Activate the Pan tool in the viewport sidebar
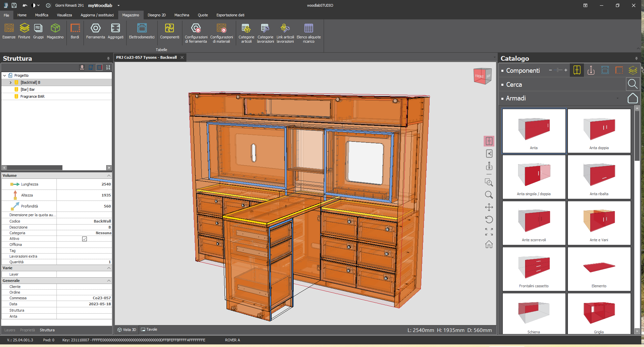The height and width of the screenshot is (347, 644). [489, 207]
